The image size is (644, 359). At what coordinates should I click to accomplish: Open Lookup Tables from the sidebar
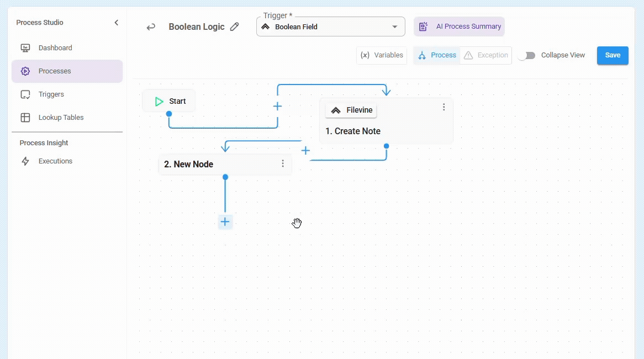61,118
